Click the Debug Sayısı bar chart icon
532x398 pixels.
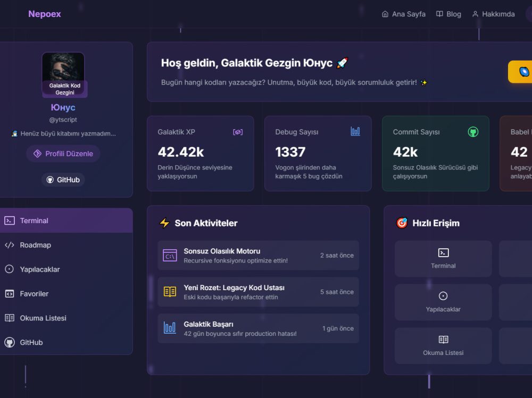(x=355, y=131)
